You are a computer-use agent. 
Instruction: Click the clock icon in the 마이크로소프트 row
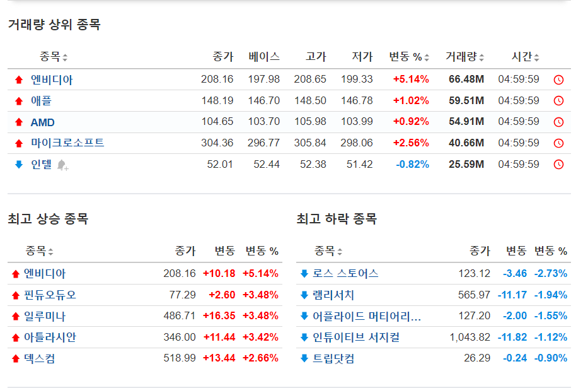click(x=558, y=143)
